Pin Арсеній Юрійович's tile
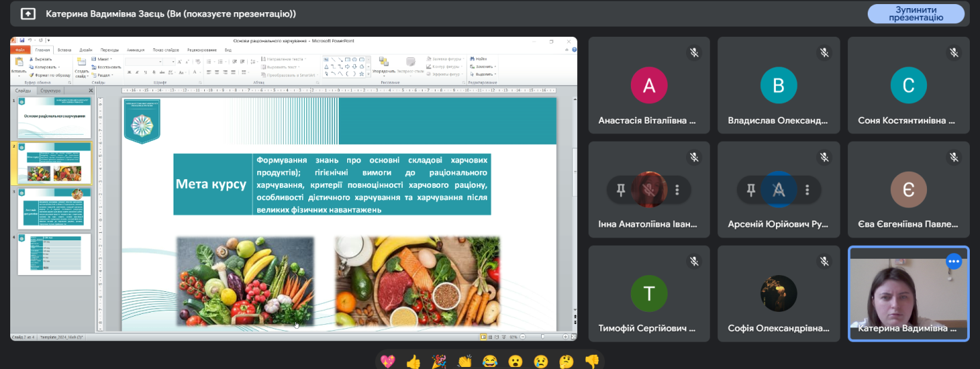980x369 pixels. [x=751, y=190]
